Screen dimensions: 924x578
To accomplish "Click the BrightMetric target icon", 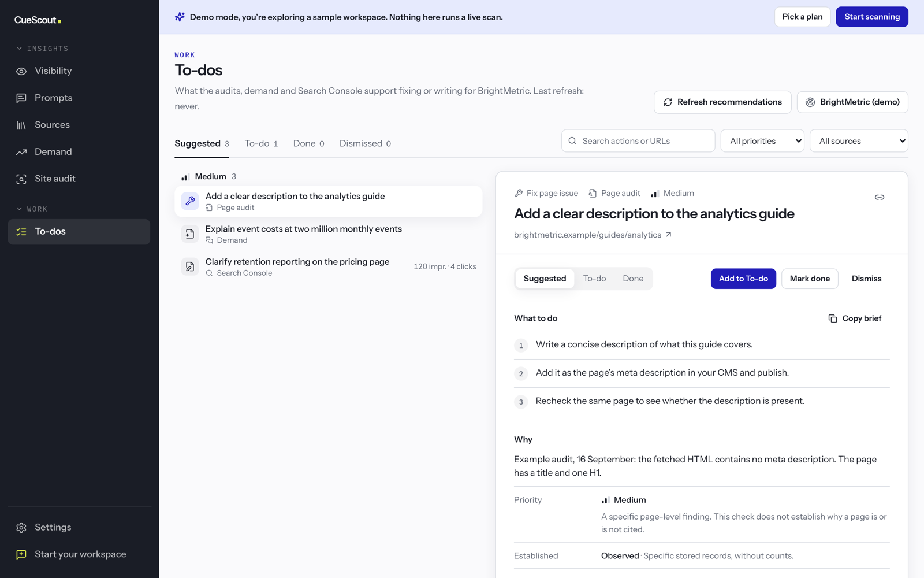I will tap(810, 102).
